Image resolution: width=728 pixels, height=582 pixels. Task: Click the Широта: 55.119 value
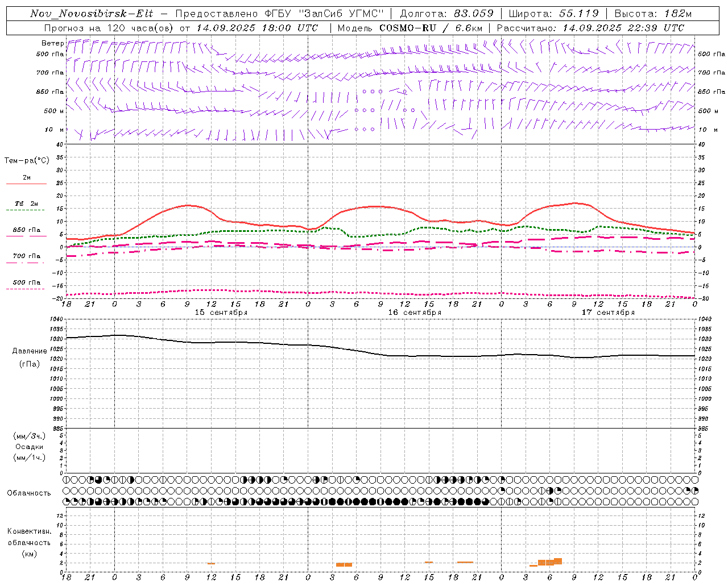click(x=553, y=14)
